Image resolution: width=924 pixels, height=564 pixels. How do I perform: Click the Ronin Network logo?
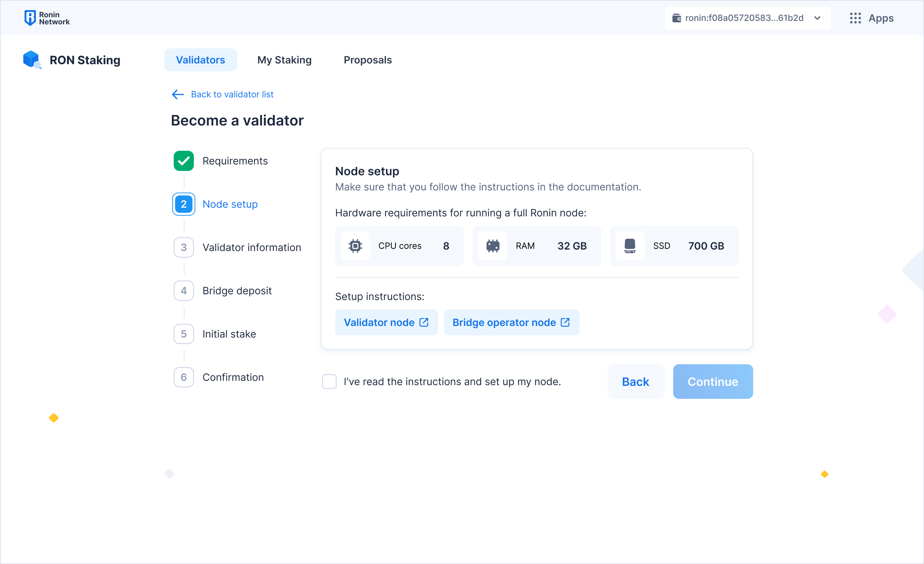47,18
